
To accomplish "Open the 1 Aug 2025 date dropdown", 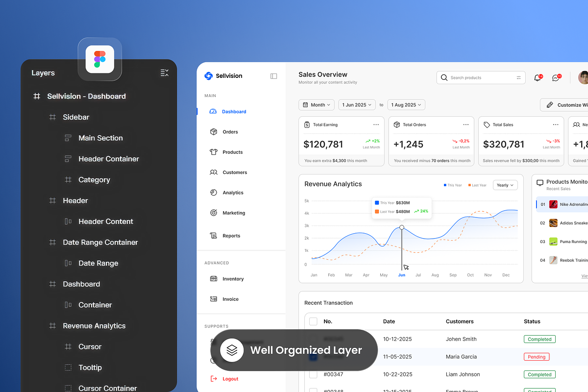I will [x=406, y=105].
